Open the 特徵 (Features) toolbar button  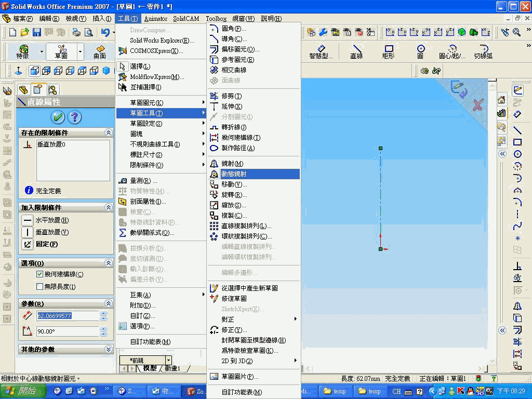(x=23, y=51)
